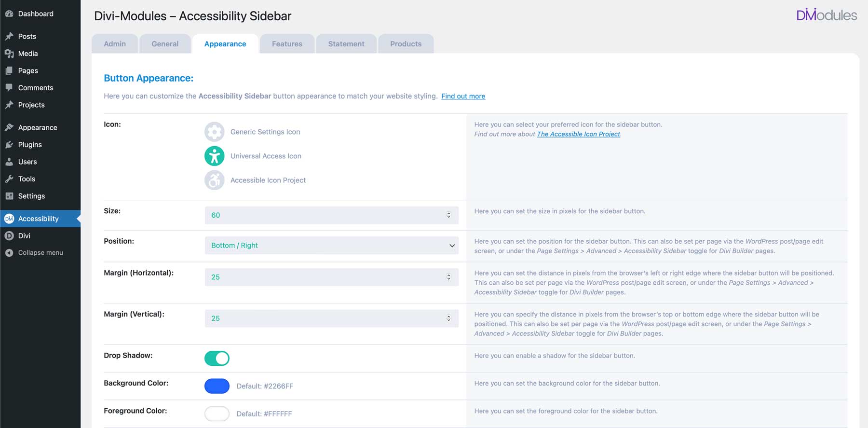Click the Margin Vertical stepper arrows
This screenshot has height=428, width=868.
click(448, 318)
